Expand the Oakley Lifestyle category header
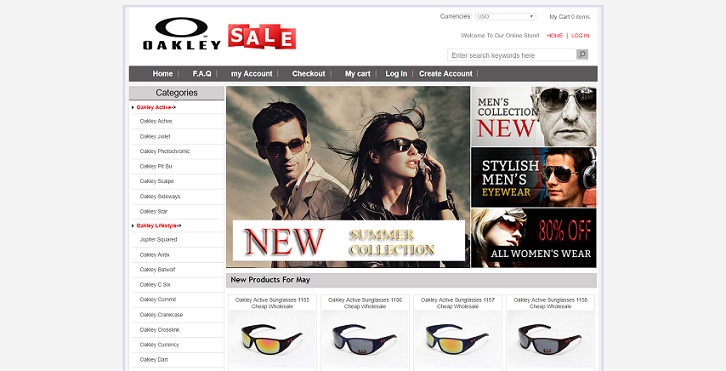726x371 pixels. 159,226
